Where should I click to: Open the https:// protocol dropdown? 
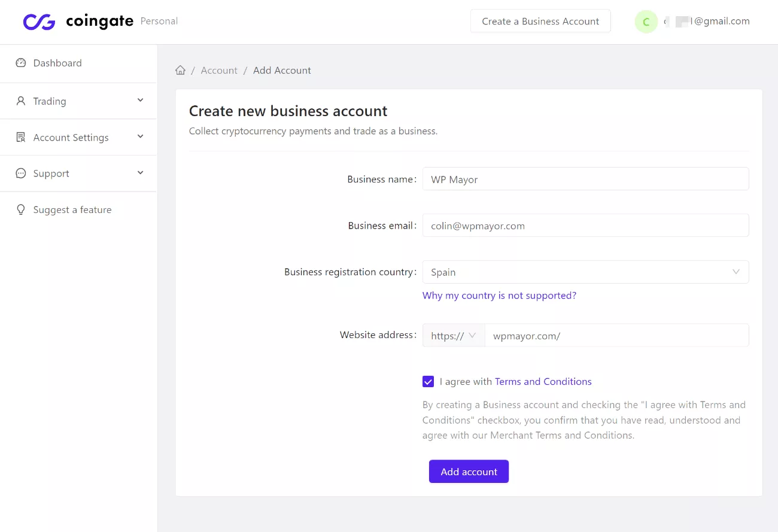click(454, 335)
